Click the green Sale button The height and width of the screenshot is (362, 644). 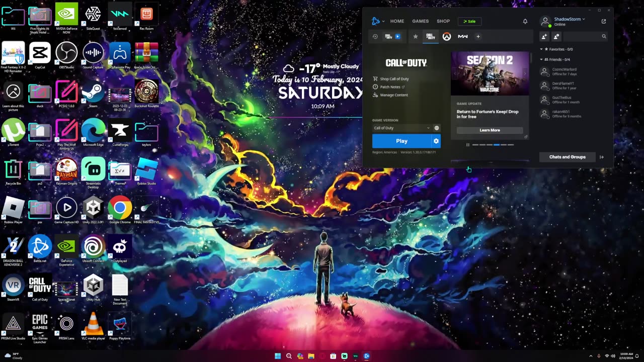[469, 21]
